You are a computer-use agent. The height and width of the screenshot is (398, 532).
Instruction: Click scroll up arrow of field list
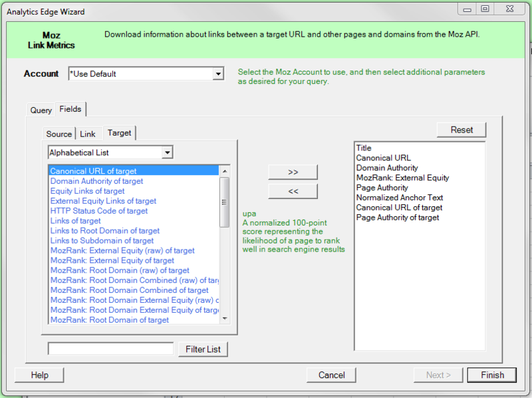point(225,171)
